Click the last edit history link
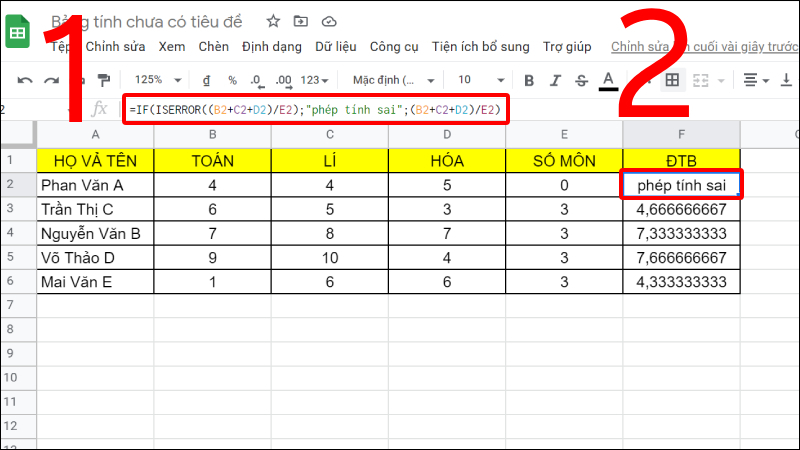 coord(700,47)
